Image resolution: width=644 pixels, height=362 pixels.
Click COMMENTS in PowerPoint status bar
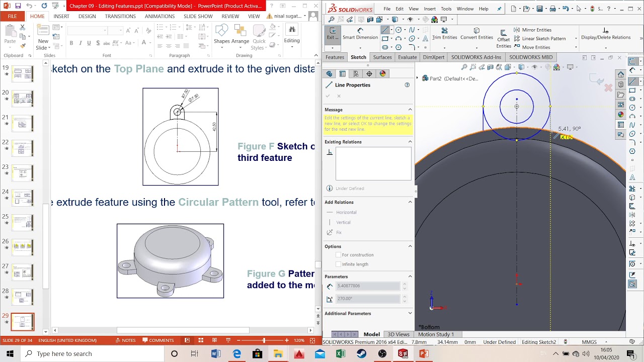coord(157,340)
